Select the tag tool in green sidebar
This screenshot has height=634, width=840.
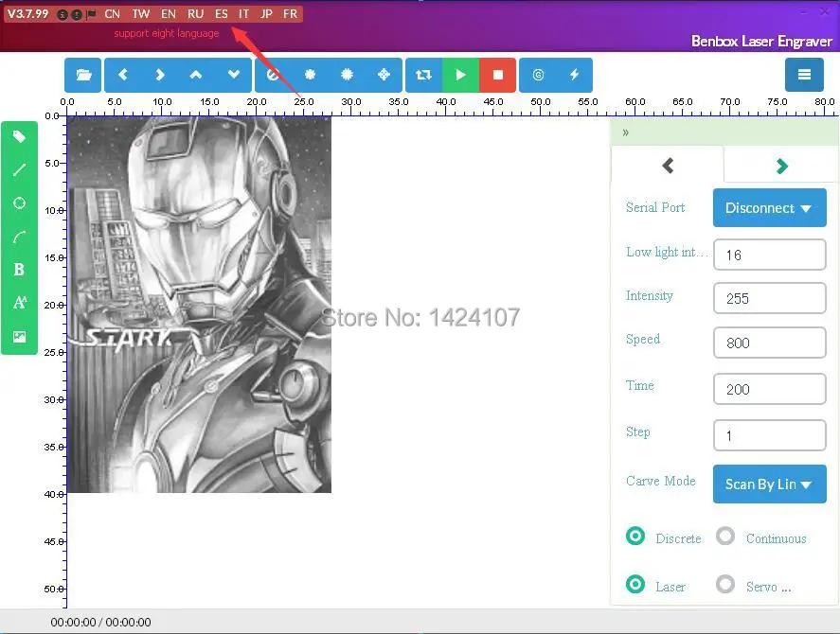tap(19, 137)
